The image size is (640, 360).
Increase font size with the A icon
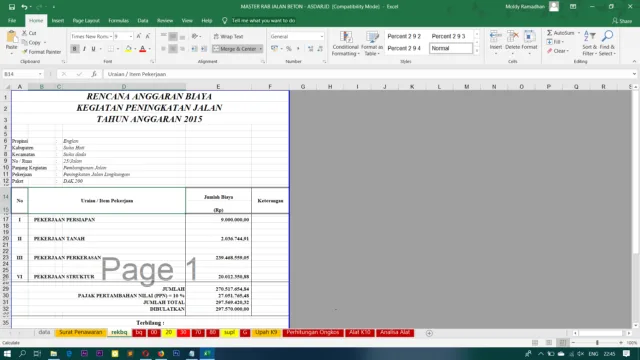(x=139, y=36)
